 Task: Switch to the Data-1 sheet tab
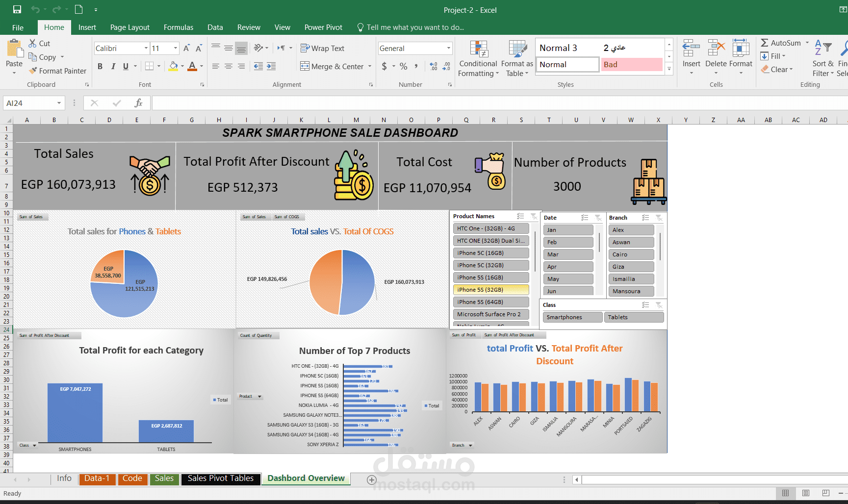(97, 479)
